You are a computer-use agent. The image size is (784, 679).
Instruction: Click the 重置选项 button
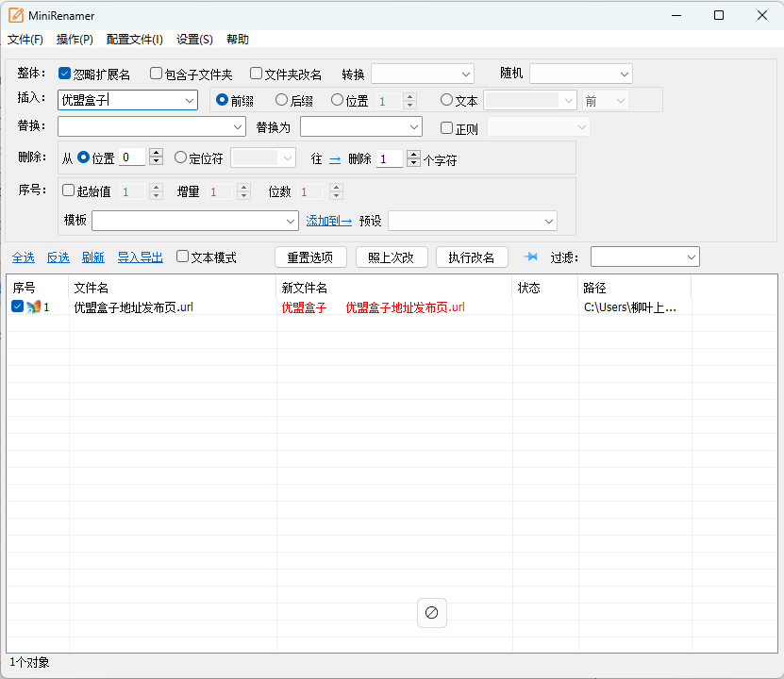click(310, 257)
